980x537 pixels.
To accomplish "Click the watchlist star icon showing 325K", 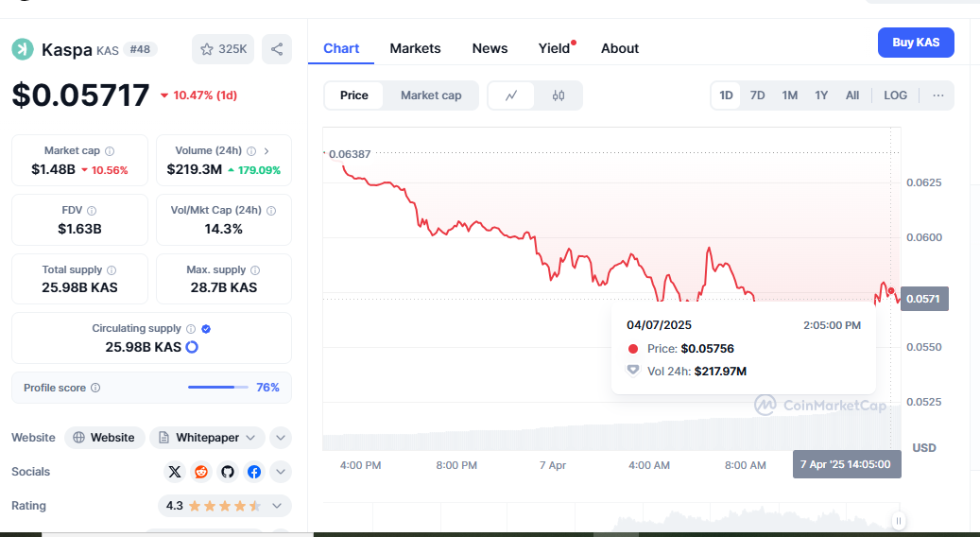I will [223, 49].
